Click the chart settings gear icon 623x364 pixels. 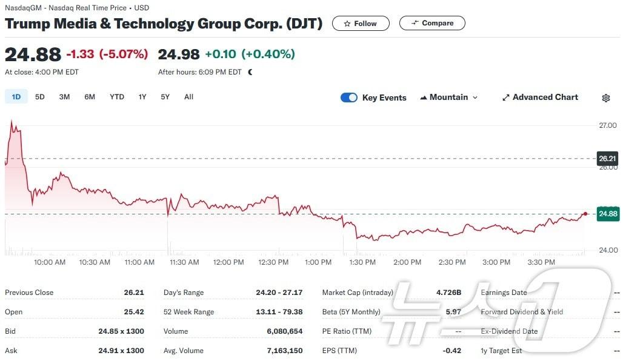[x=605, y=98]
